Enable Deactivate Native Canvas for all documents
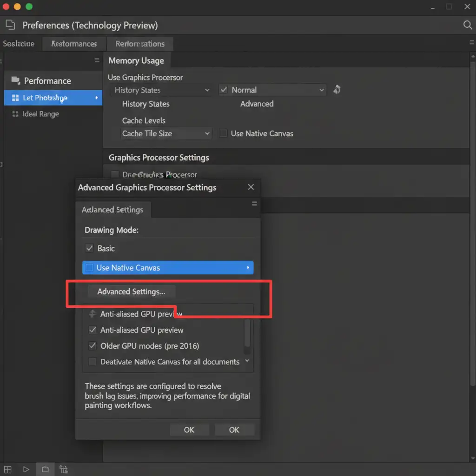 (92, 362)
